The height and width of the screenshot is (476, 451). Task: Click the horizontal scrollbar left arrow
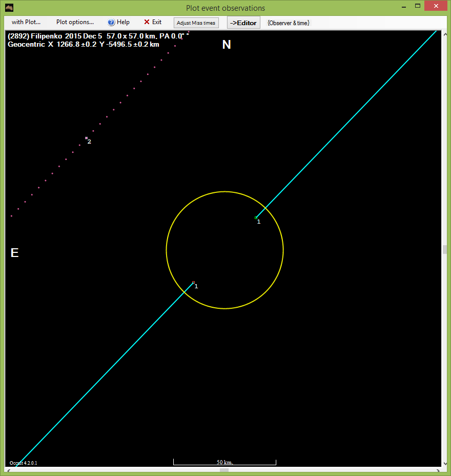(x=9, y=470)
